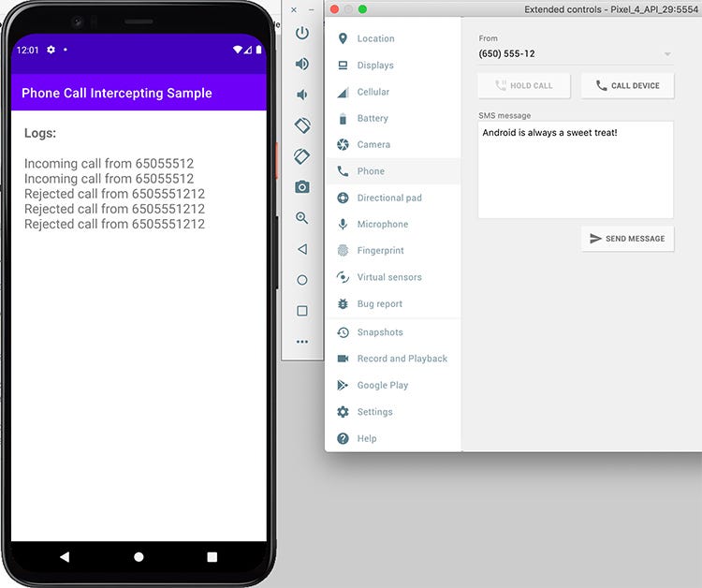This screenshot has height=588, width=702.
Task: Tap the Wi-Fi icon in phone status bar
Action: pos(238,50)
